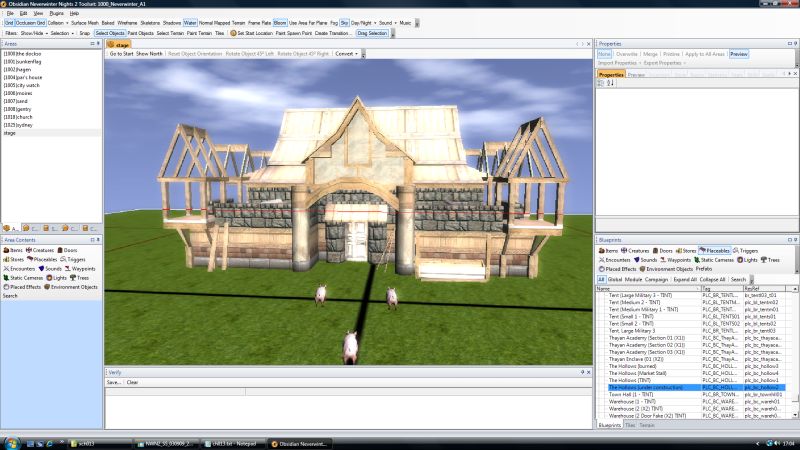Open the Day/Night dropdown

pyautogui.click(x=363, y=23)
